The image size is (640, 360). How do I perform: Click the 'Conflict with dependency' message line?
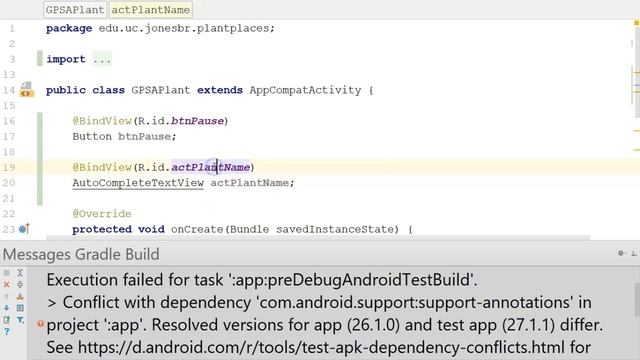319,302
